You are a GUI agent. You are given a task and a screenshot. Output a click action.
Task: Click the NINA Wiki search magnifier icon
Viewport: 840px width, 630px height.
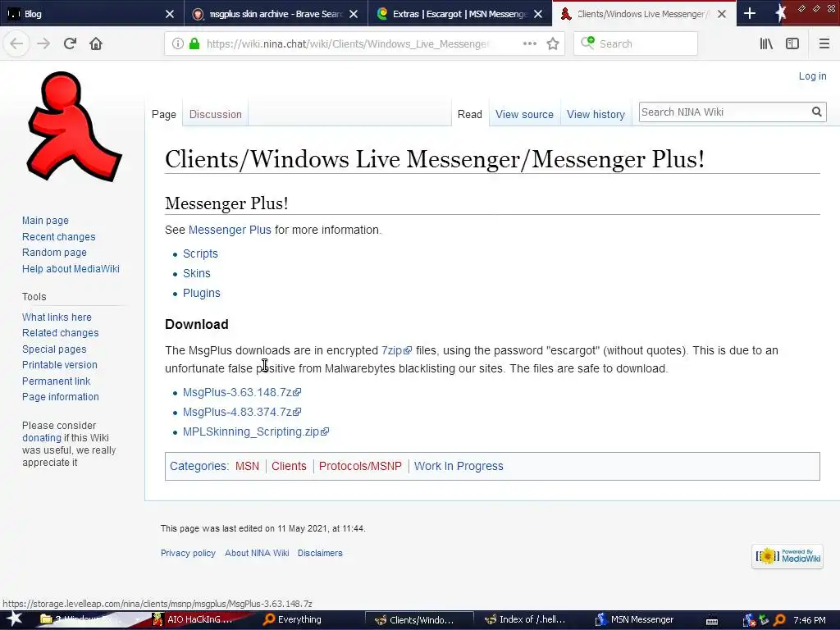[816, 112]
